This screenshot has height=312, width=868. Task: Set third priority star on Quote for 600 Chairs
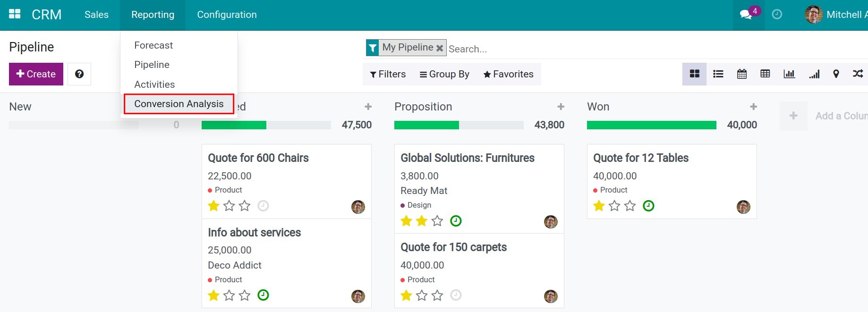click(x=245, y=206)
